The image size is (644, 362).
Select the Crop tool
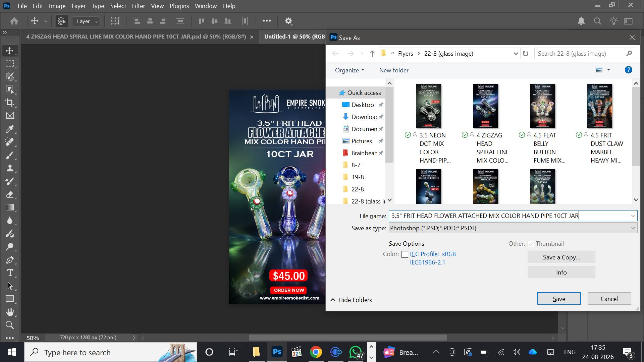[x=10, y=103]
